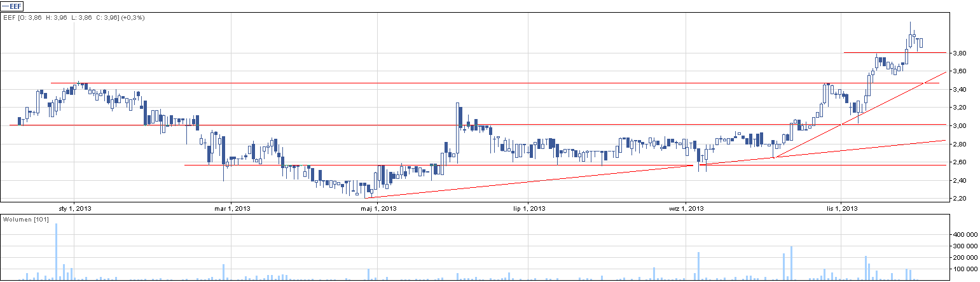This screenshot has width=980, height=282.
Task: Click the 3,00 price axis label
Action: point(958,126)
